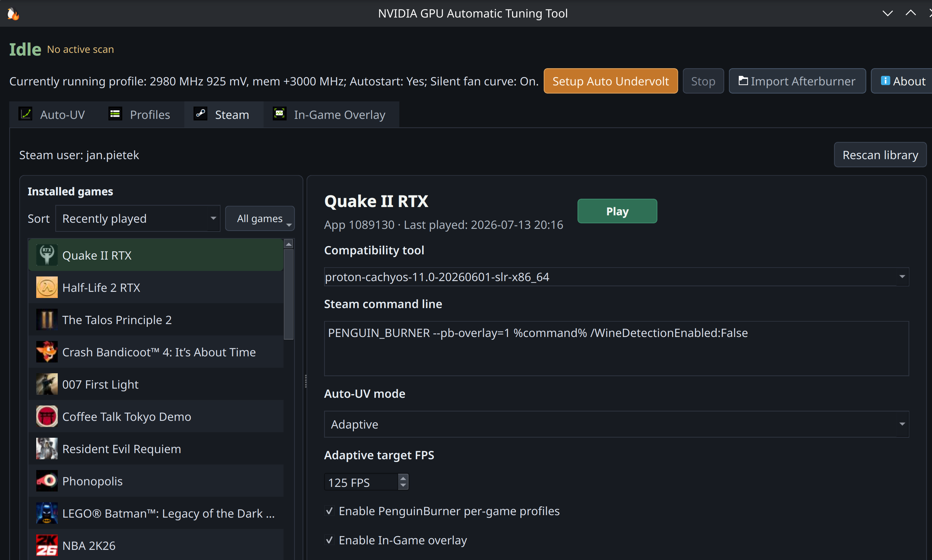Click the Stop button
The height and width of the screenshot is (560, 932).
click(703, 81)
